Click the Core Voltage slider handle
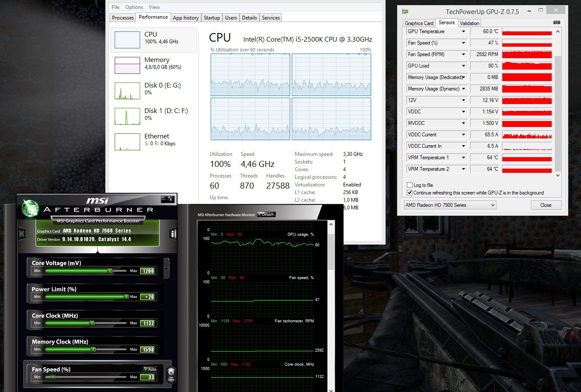This screenshot has height=392, width=581. click(x=110, y=271)
